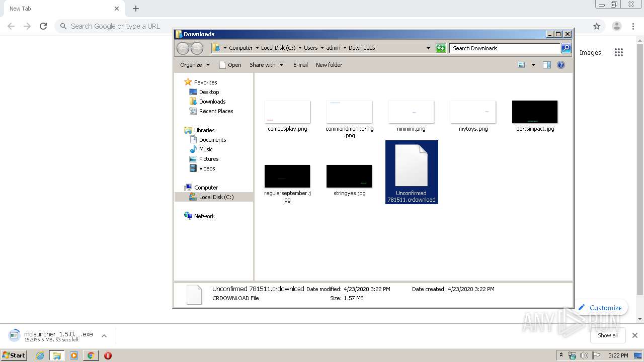Open the Explorer Help question mark icon

pyautogui.click(x=561, y=65)
